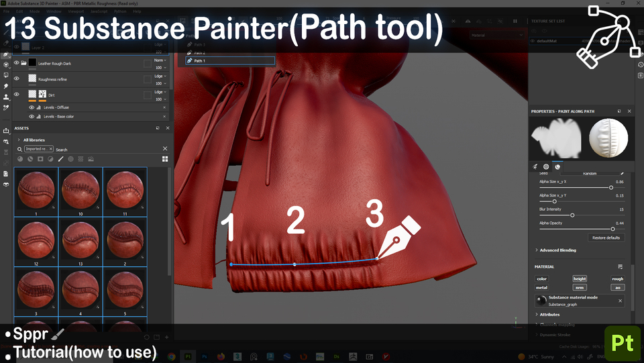Open the Export textures icon
This screenshot has height=363, width=644.
tap(6, 131)
